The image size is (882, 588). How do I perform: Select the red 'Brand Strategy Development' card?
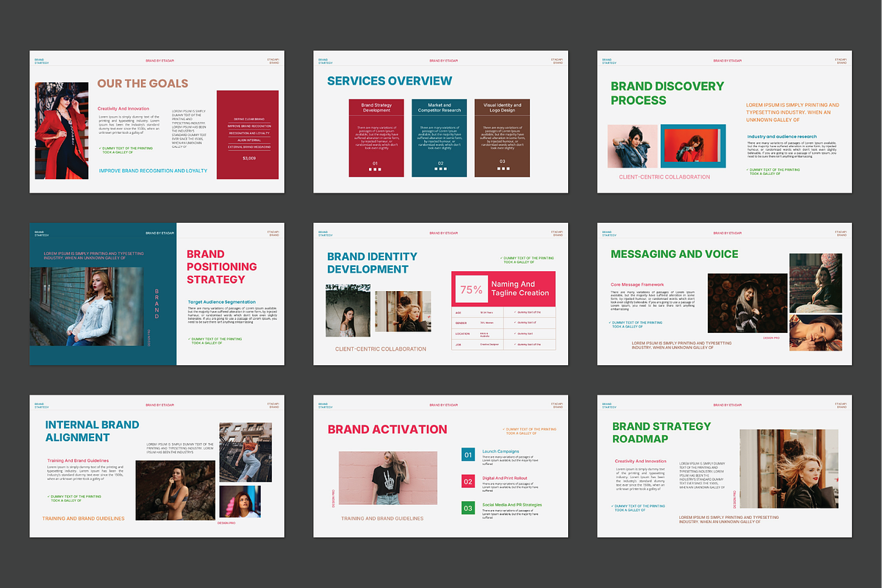pyautogui.click(x=376, y=138)
